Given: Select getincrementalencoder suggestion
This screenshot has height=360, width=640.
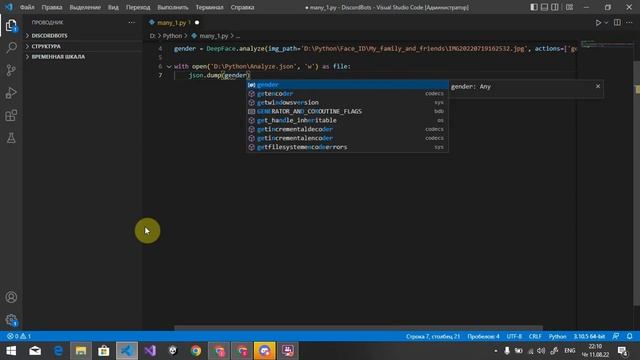Looking at the screenshot, I should tap(347, 138).
